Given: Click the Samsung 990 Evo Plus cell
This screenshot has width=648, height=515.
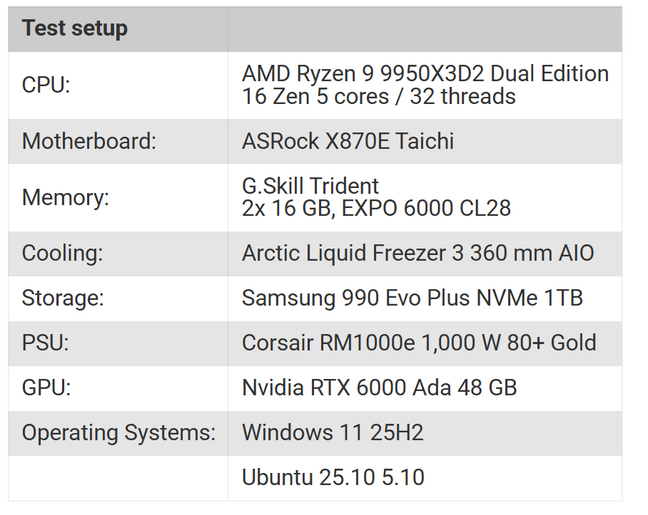Looking at the screenshot, I should (x=412, y=298).
